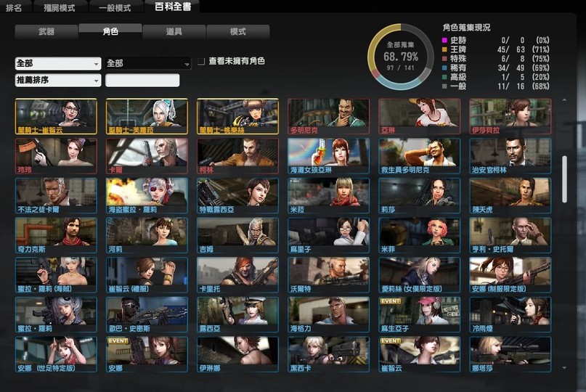Image resolution: width=586 pixels, height=392 pixels.
Task: Open the 歐巴．史密斯 character card
Action: [147, 314]
